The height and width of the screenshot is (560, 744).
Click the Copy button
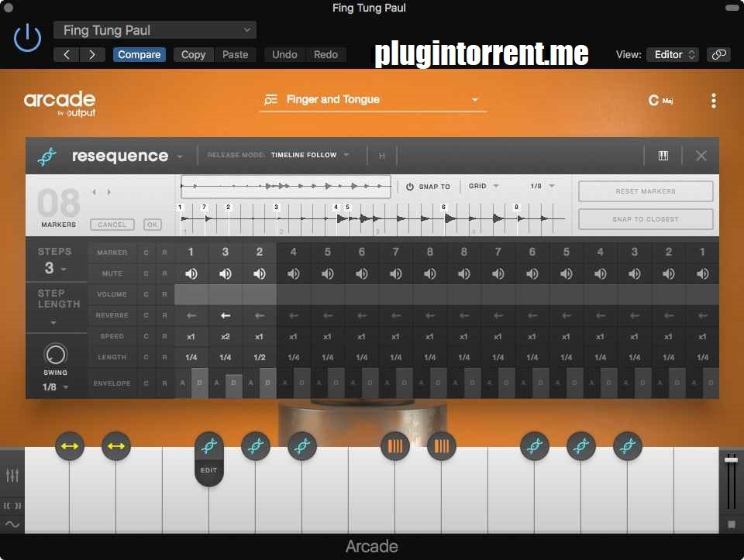tap(193, 54)
